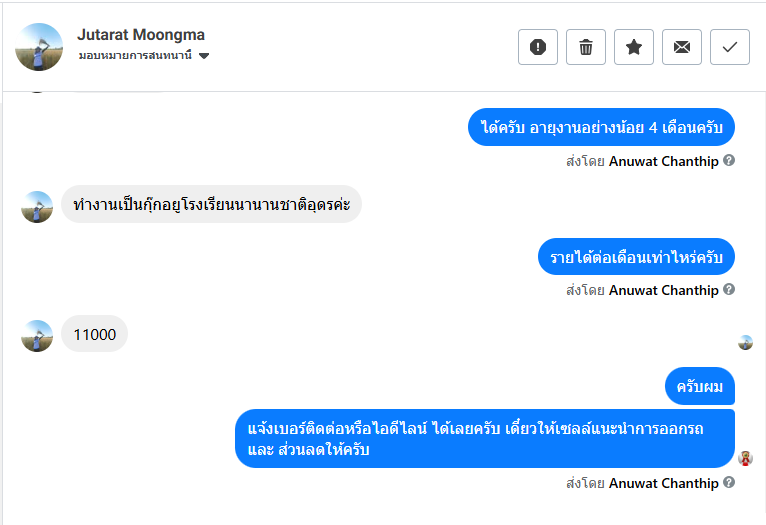766x525 pixels.
Task: Click the first 'Anuwat Chanthip' sender name
Action: pos(663,161)
